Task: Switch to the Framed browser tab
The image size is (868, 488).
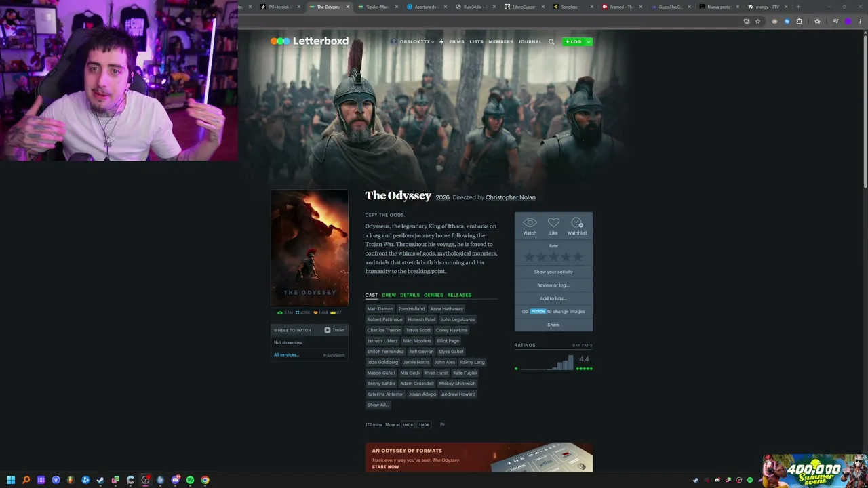Action: coord(620,7)
